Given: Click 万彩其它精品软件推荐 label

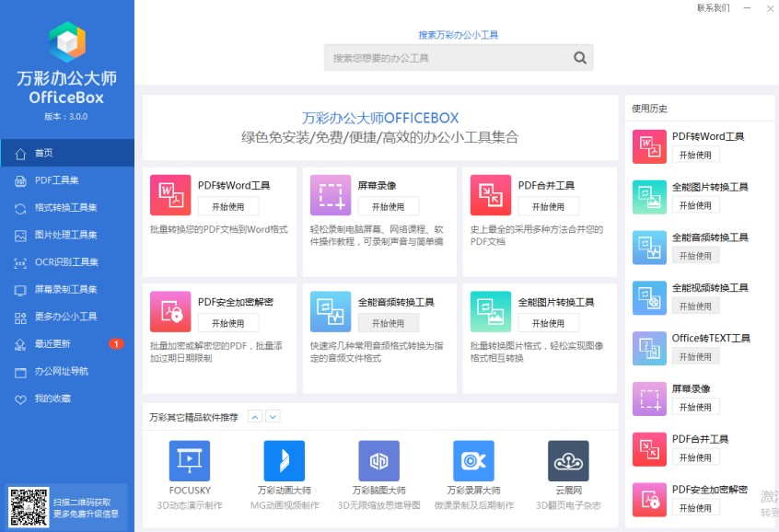Looking at the screenshot, I should tap(193, 417).
